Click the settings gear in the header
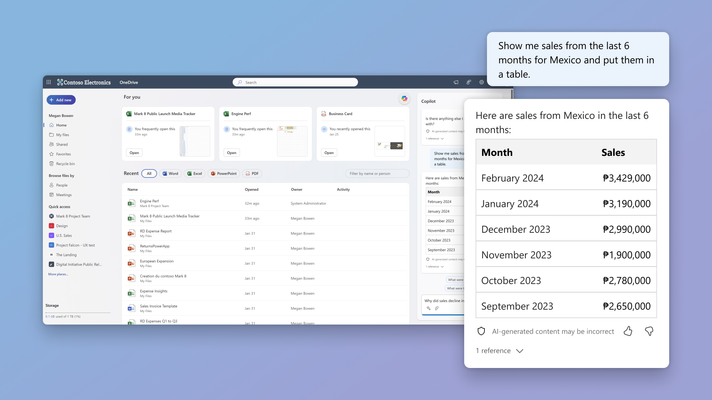This screenshot has width=712, height=400. [481, 82]
